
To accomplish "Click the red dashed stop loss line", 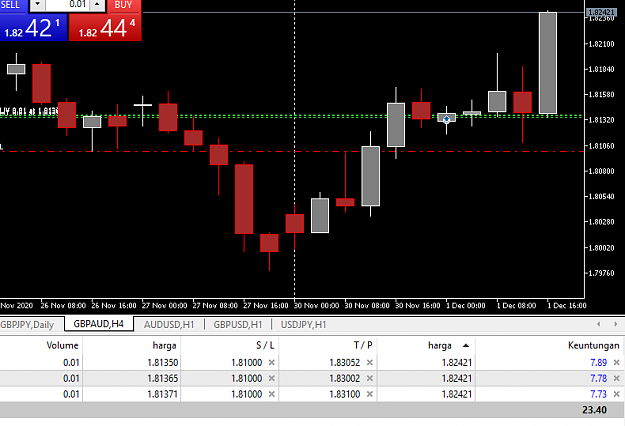I will click(x=292, y=151).
